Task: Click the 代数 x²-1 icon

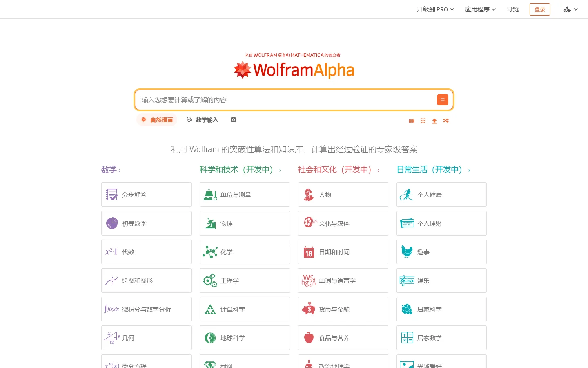Action: click(111, 252)
